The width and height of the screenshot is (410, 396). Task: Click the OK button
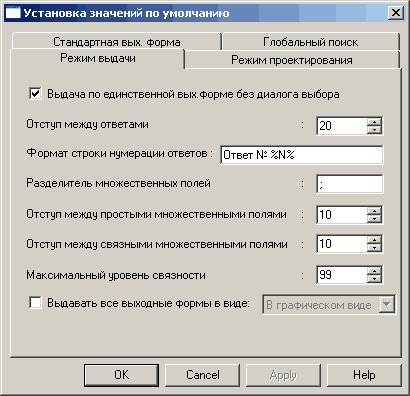click(x=121, y=375)
